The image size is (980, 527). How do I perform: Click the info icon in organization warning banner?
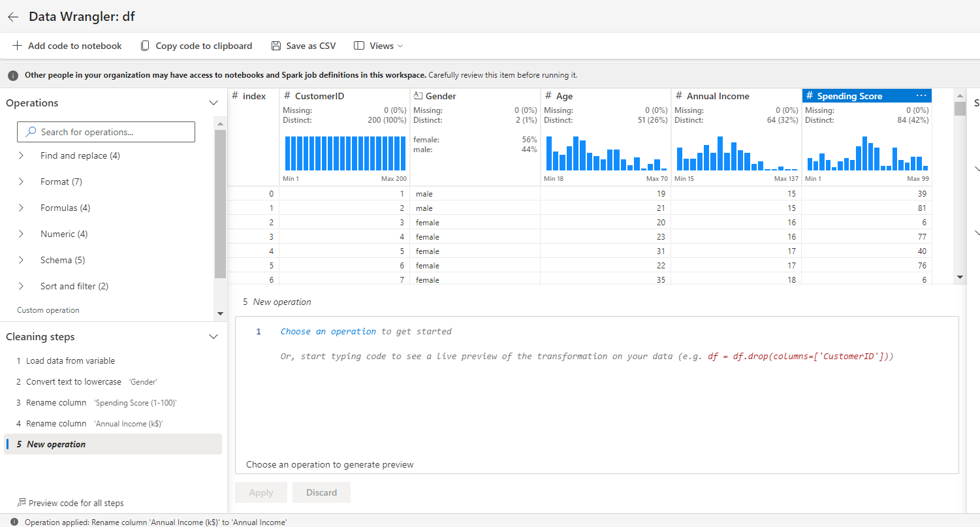point(14,75)
